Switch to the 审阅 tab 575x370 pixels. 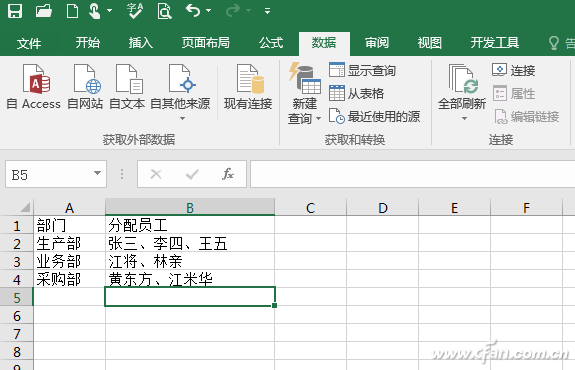coord(377,43)
